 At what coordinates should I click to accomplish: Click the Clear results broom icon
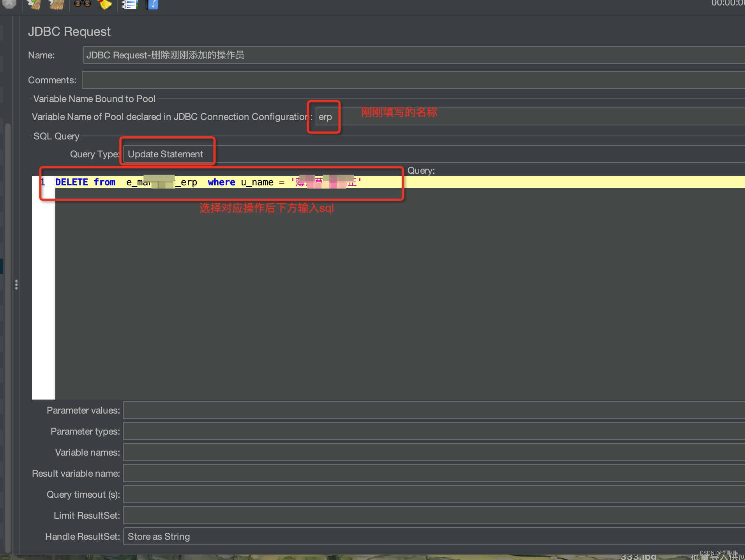point(34,4)
